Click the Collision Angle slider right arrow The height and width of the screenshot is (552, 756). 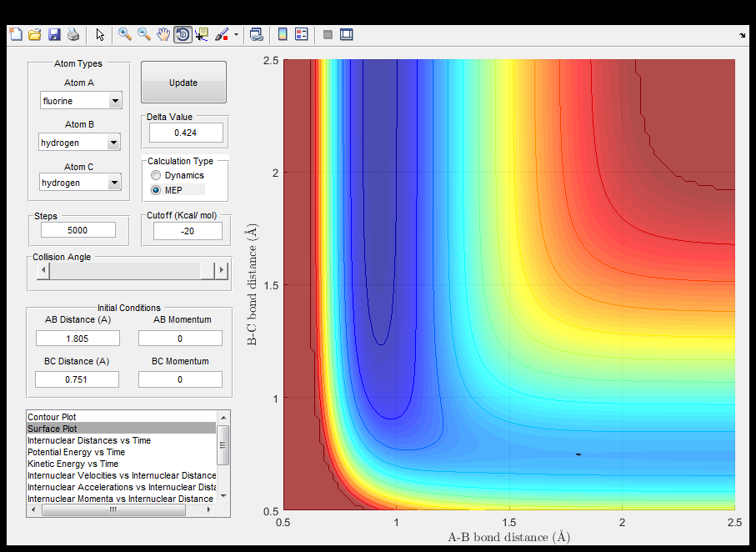(222, 270)
